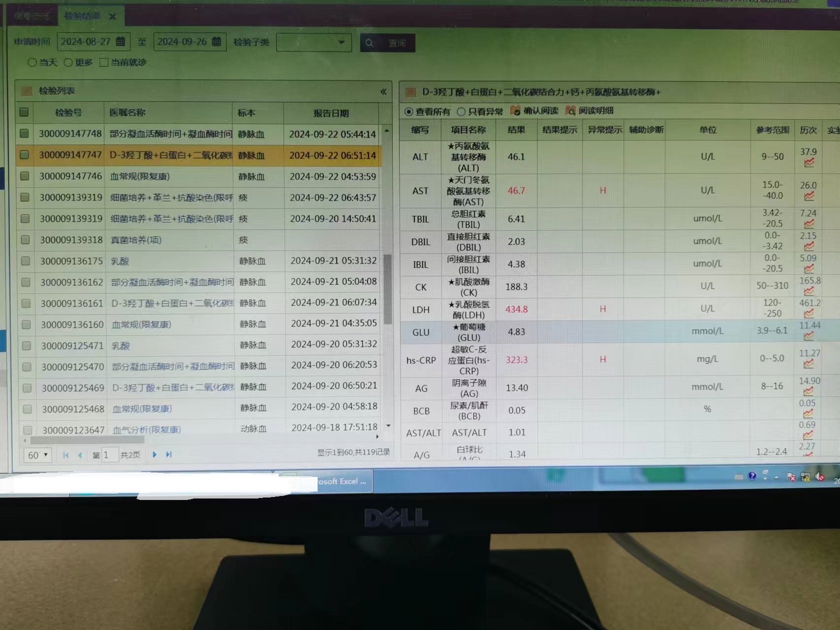Tick the 当前就诊 checkbox
This screenshot has width=840, height=630.
pyautogui.click(x=104, y=63)
